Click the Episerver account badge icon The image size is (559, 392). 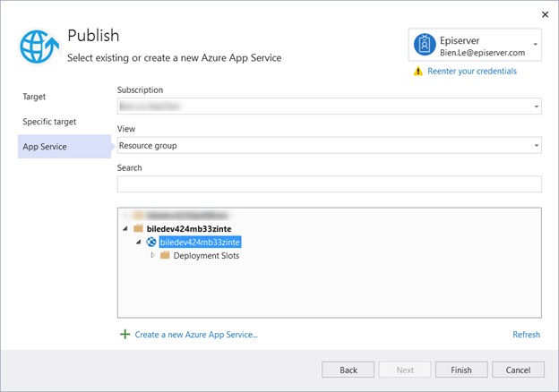[424, 44]
